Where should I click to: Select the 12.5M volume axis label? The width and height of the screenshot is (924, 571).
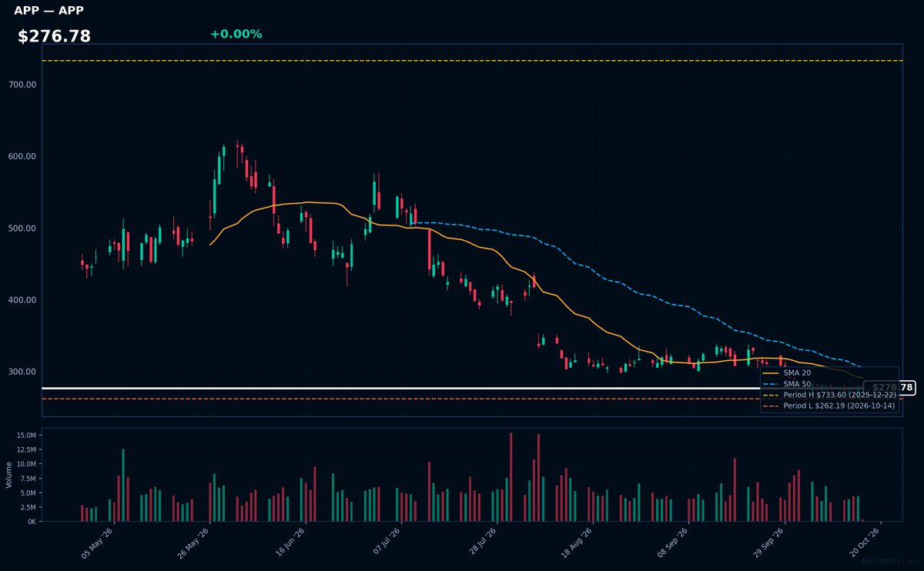pos(25,450)
